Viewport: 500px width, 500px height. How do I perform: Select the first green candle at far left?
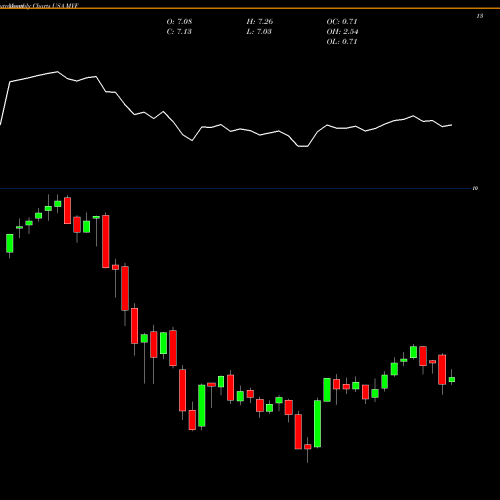click(10, 243)
